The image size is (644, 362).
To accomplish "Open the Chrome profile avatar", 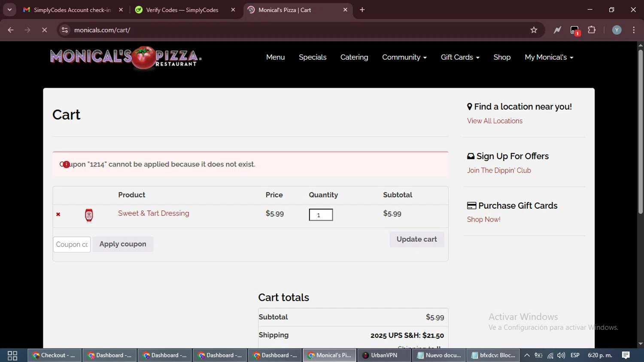I will pos(617,30).
